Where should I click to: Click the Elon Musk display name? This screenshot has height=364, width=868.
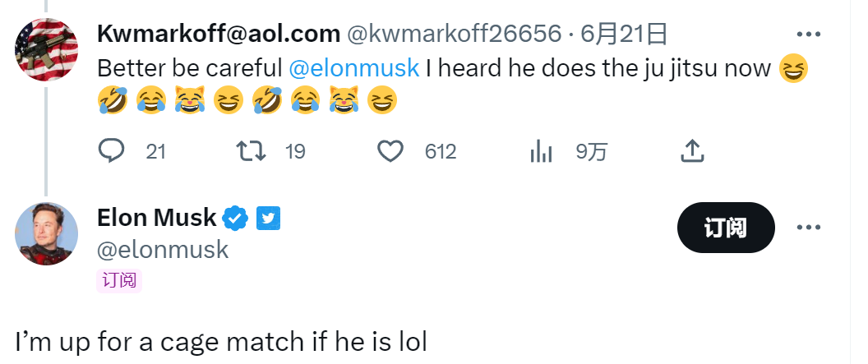(157, 218)
